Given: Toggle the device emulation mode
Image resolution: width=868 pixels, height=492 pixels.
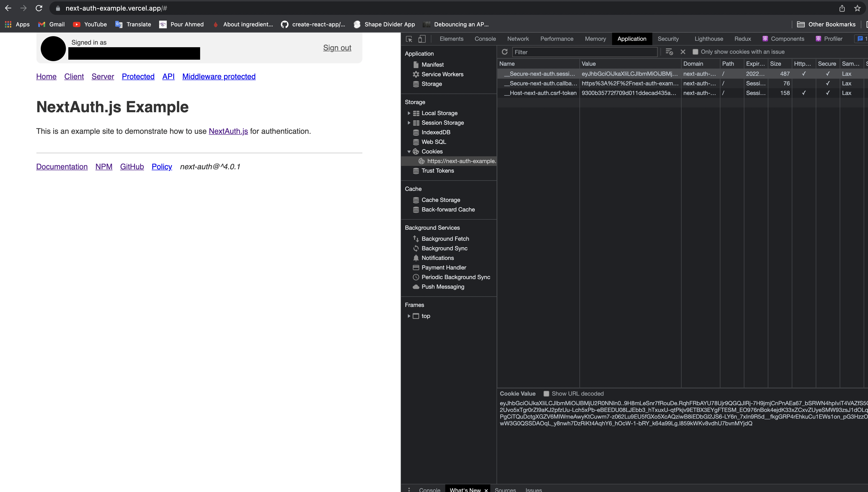Looking at the screenshot, I should click(x=422, y=39).
